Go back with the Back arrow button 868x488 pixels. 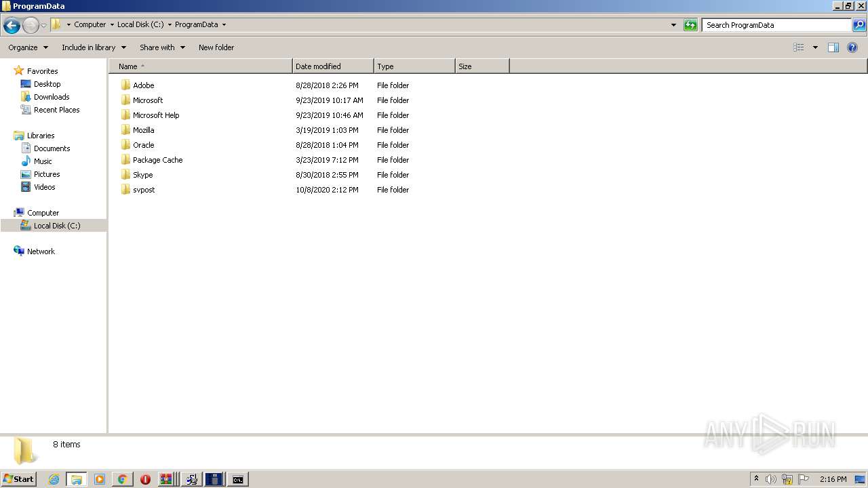pos(12,26)
